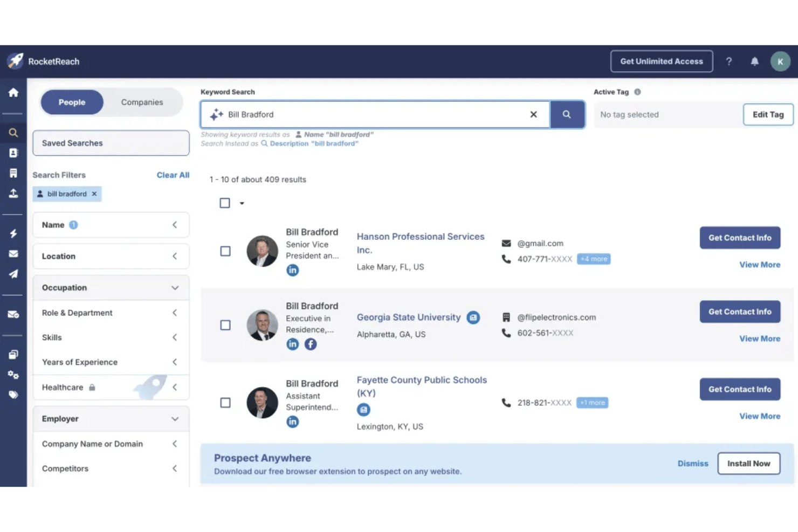Click the paper plane sidebar icon
The width and height of the screenshot is (798, 532).
point(13,274)
